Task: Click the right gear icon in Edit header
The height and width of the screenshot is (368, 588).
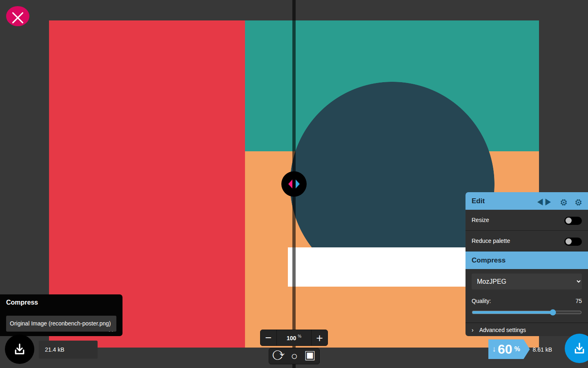Action: point(578,202)
